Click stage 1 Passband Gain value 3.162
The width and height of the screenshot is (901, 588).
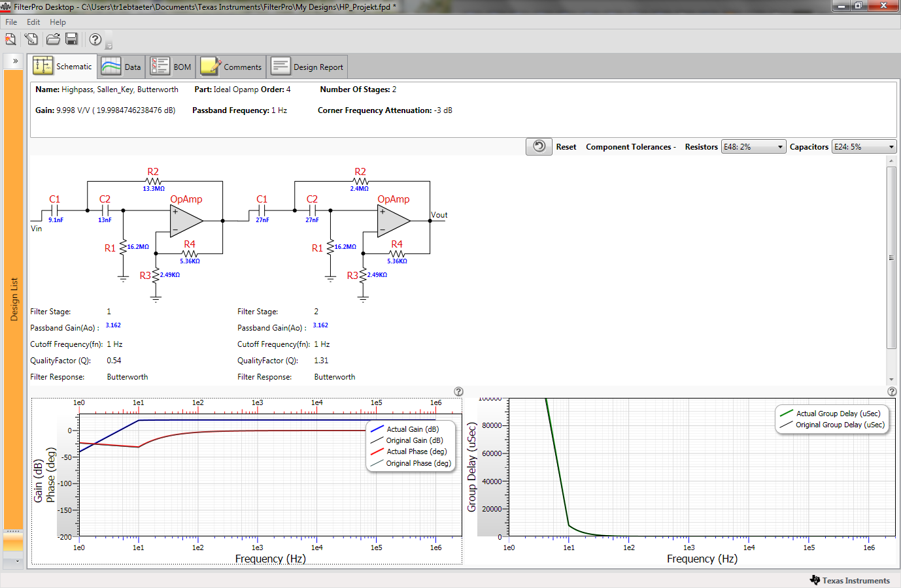click(113, 325)
